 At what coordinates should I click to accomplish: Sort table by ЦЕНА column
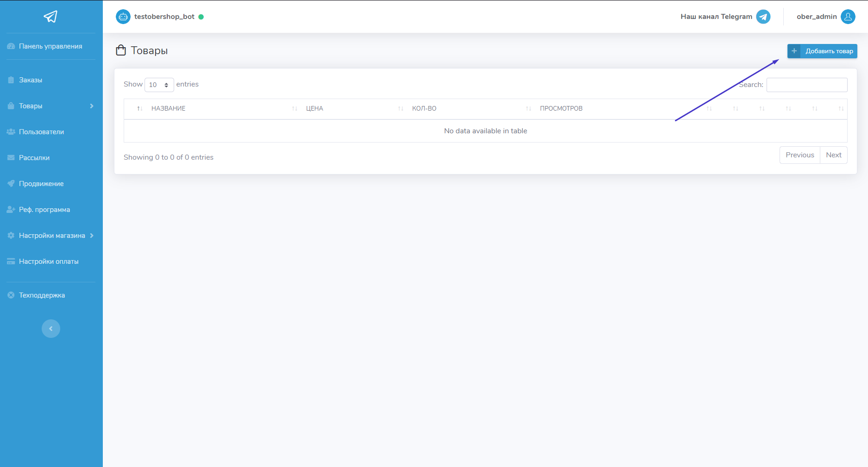[314, 108]
